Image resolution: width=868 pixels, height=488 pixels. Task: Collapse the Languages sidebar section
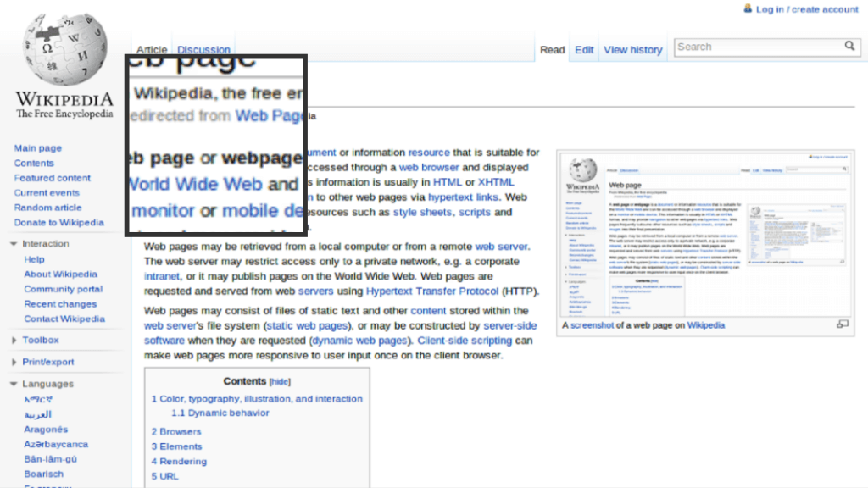(14, 385)
